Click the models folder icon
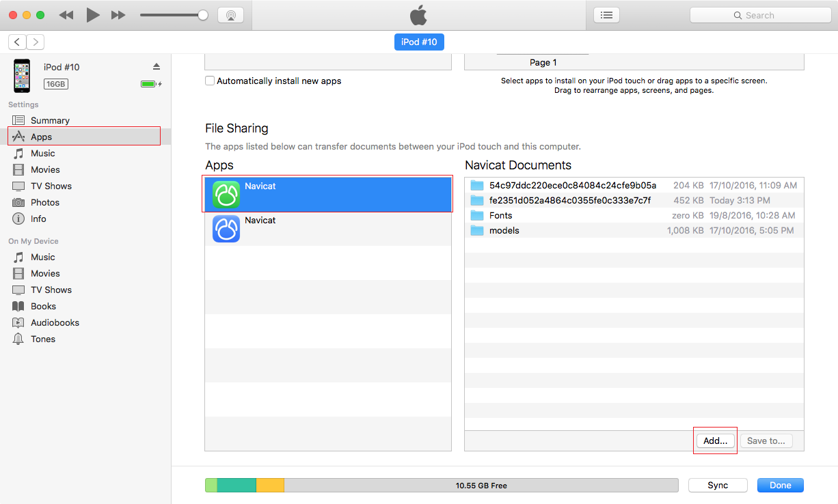 pyautogui.click(x=477, y=230)
